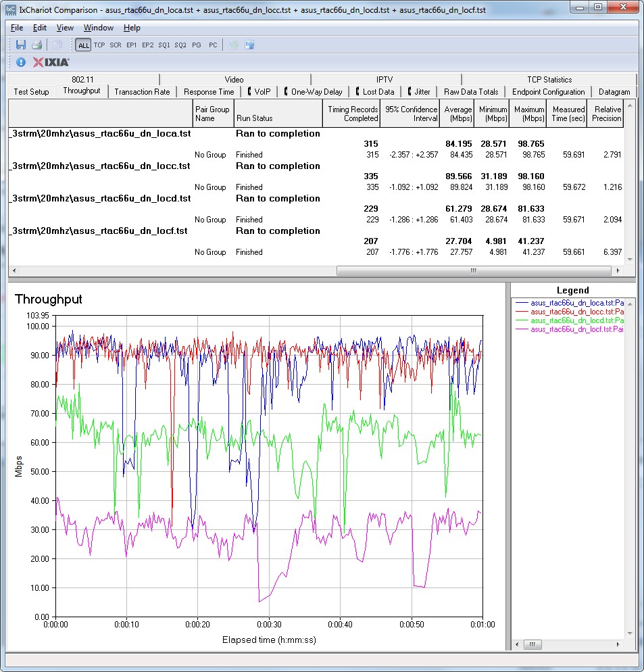Viewport: 644px width, 672px height.
Task: Click the green export icon in toolbar
Action: coord(234,45)
